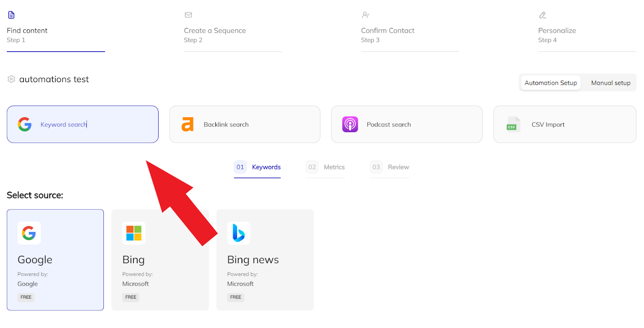Click the gear icon beside automations test
Image resolution: width=644 pixels, height=328 pixels.
tap(11, 79)
